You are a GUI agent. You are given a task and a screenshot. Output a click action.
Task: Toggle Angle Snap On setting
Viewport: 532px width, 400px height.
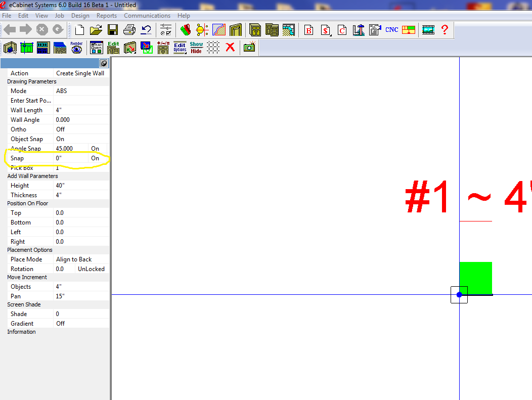coord(95,149)
